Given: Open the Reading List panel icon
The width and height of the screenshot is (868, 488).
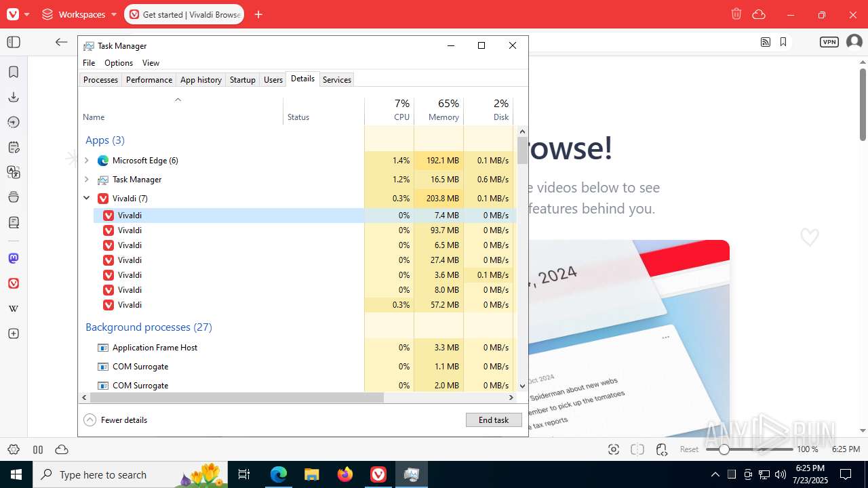Looking at the screenshot, I should coord(14,222).
